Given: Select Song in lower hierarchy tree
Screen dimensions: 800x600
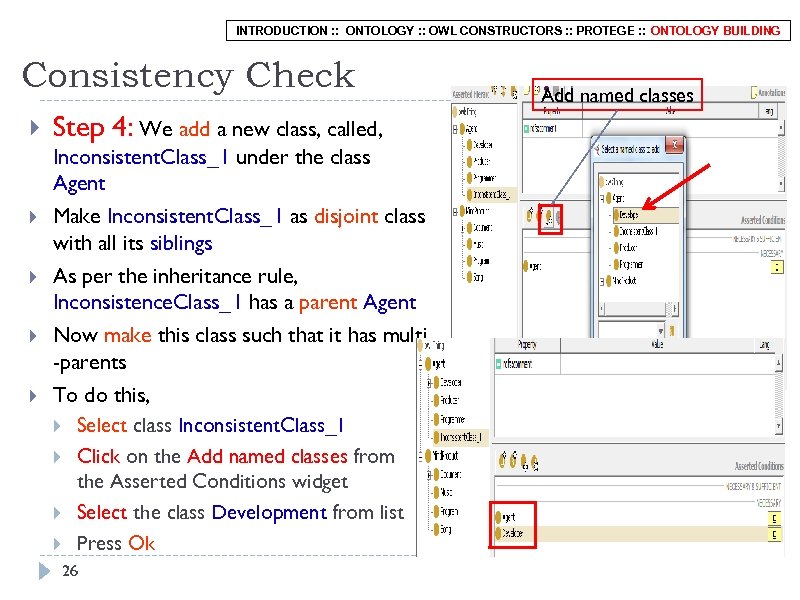Looking at the screenshot, I should [442, 530].
